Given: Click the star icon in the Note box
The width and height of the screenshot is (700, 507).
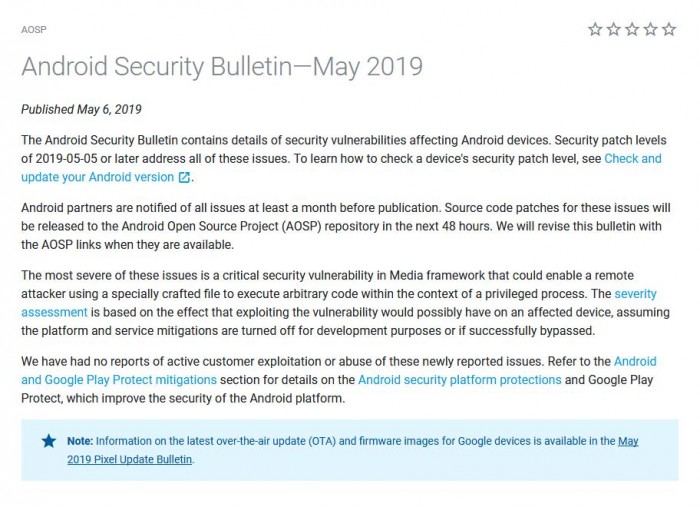Looking at the screenshot, I should coord(48,441).
